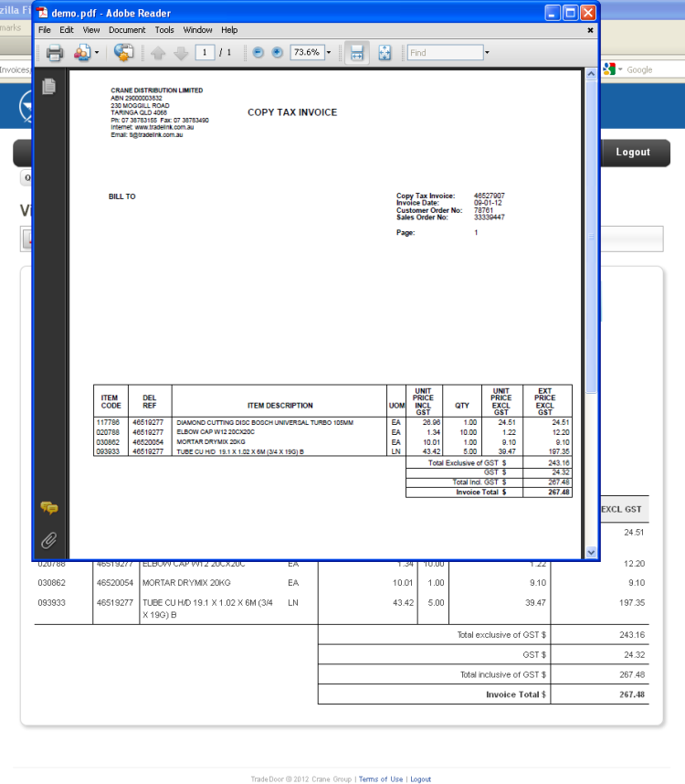
Task: Click the scrollbar down arrow
Action: (591, 552)
